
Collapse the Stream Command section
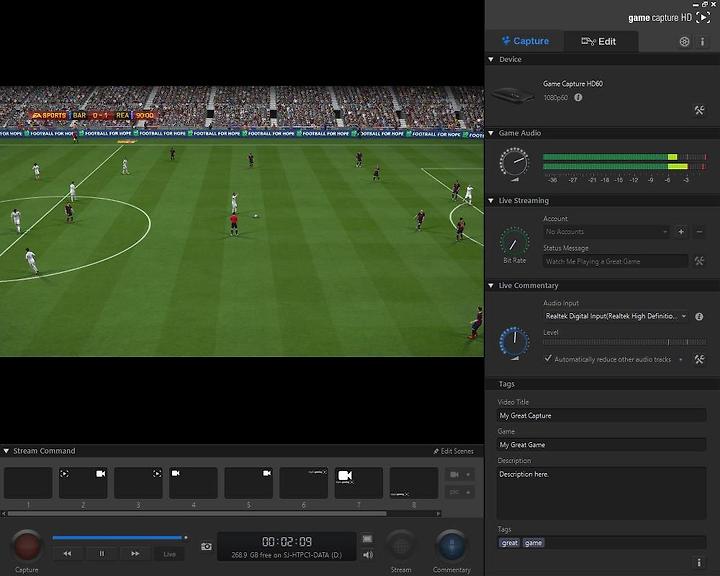pyautogui.click(x=6, y=451)
